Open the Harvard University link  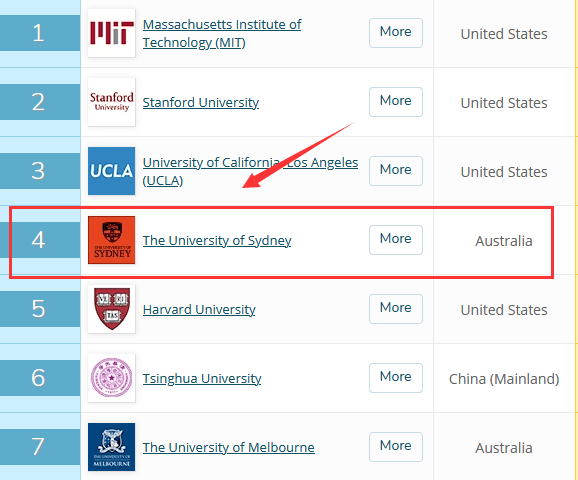[x=199, y=309]
